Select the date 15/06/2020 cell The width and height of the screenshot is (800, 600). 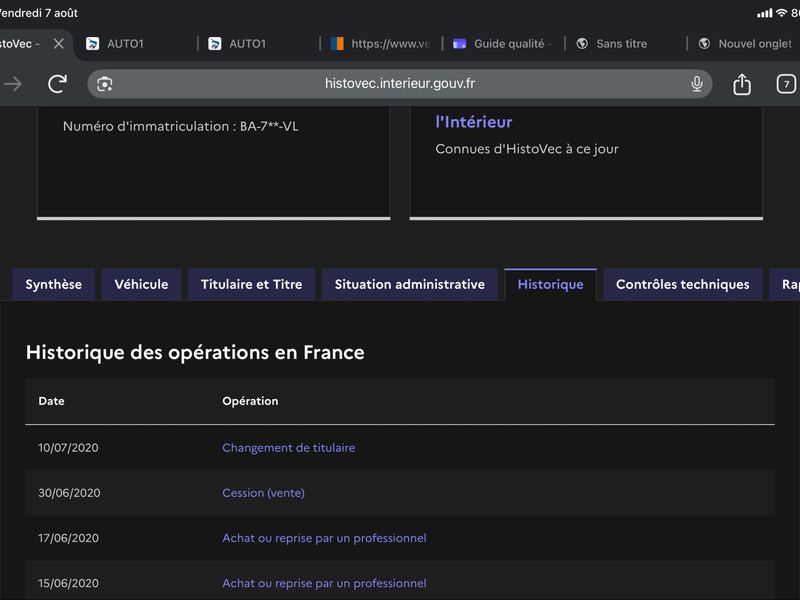(68, 583)
